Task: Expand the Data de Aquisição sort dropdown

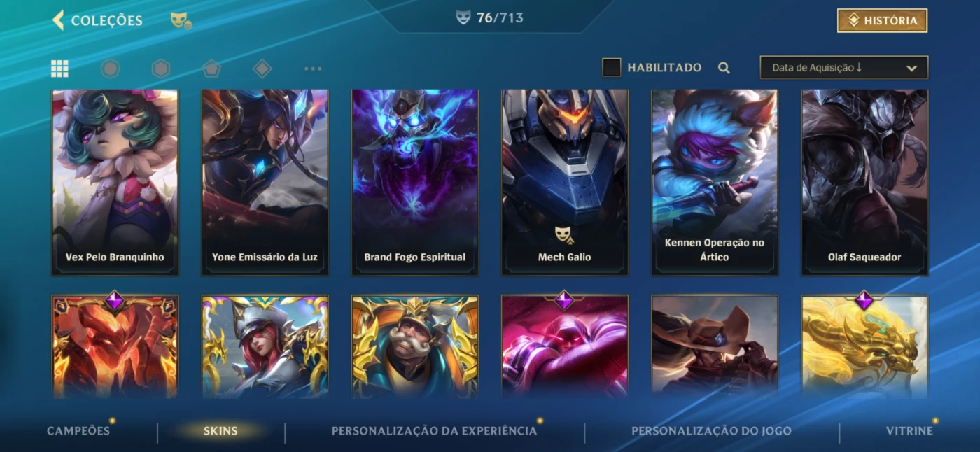Action: click(x=844, y=68)
